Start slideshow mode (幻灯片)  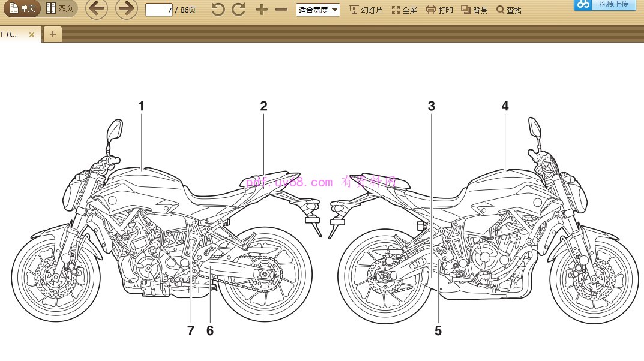[x=366, y=10]
